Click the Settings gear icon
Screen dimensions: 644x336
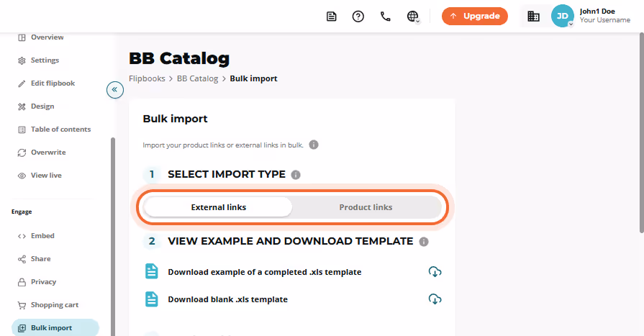(x=22, y=60)
